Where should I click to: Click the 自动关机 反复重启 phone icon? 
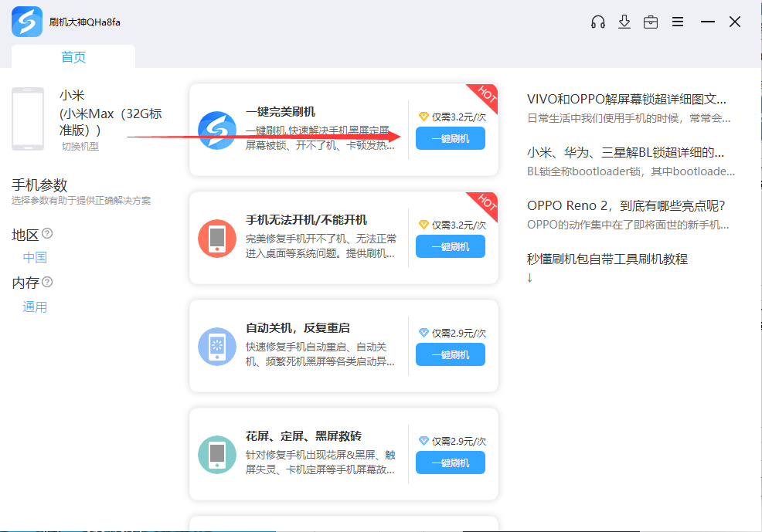(x=217, y=347)
